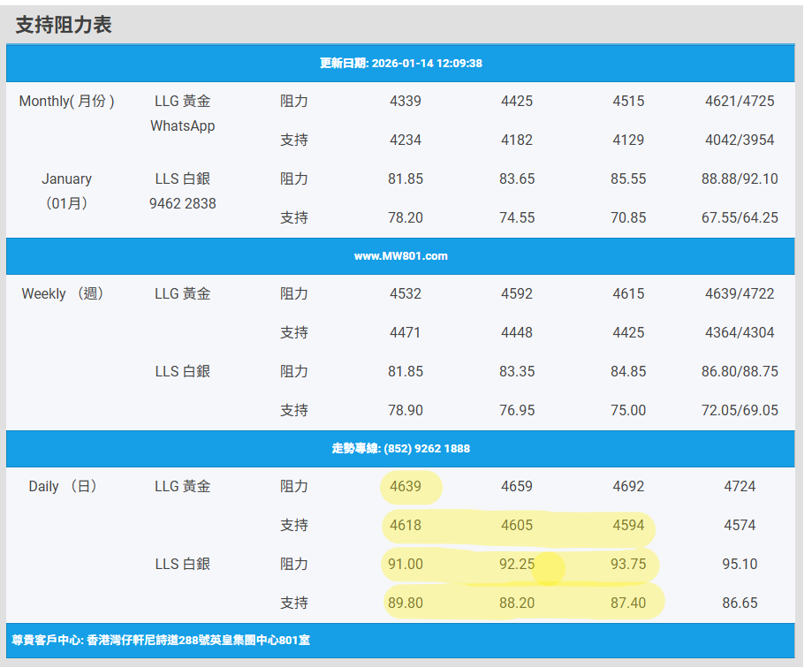Click the phone number 9462 2838
The width and height of the screenshot is (812, 668).
pos(183,203)
